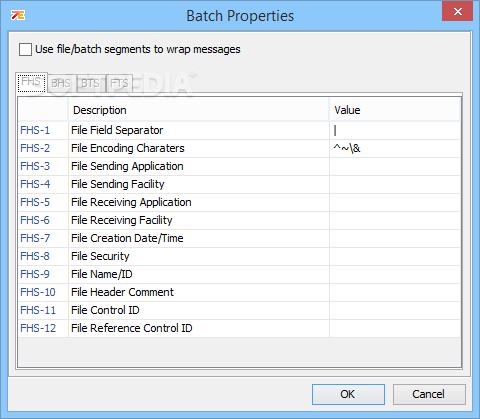Click 'File Receiving Application' description
This screenshot has width=480, height=419.
click(x=131, y=202)
